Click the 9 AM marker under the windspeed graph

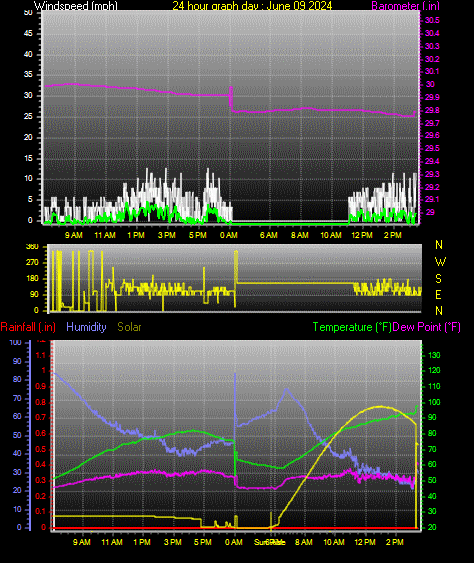click(74, 235)
